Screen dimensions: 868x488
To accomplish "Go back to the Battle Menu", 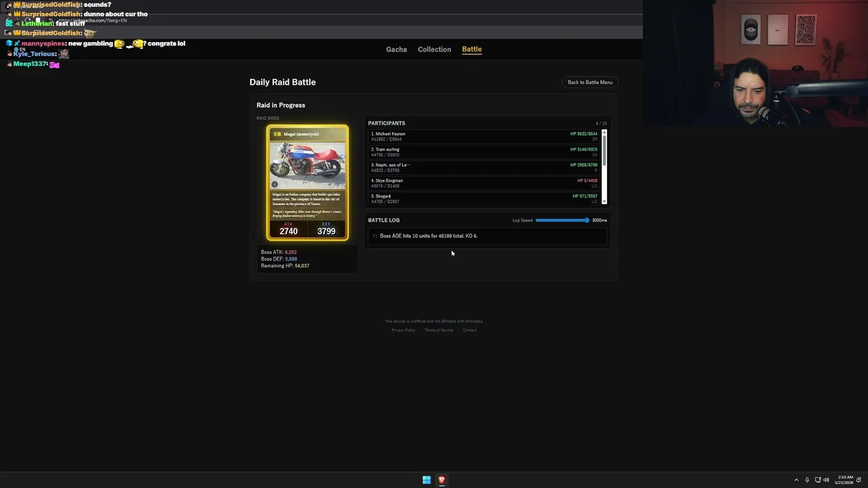I will 590,82.
